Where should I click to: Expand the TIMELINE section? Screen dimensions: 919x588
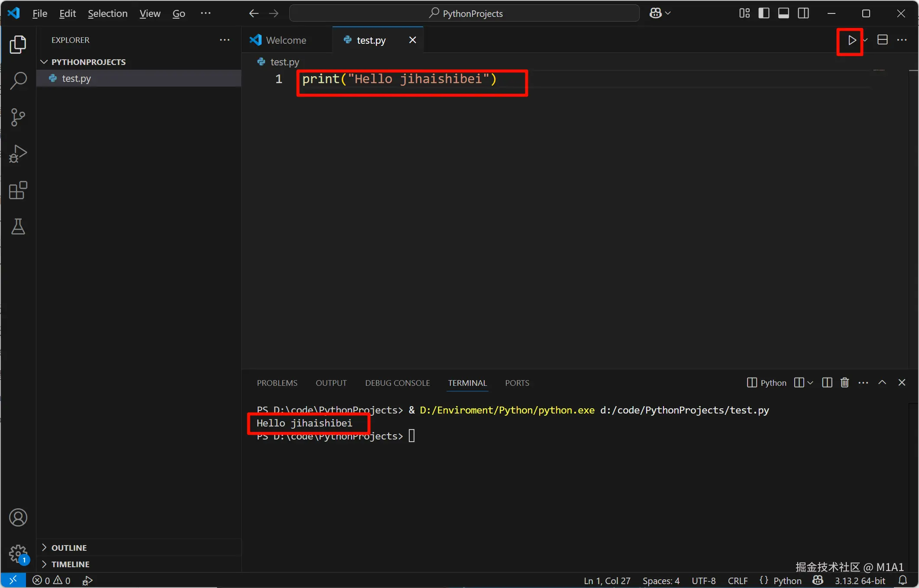[70, 564]
